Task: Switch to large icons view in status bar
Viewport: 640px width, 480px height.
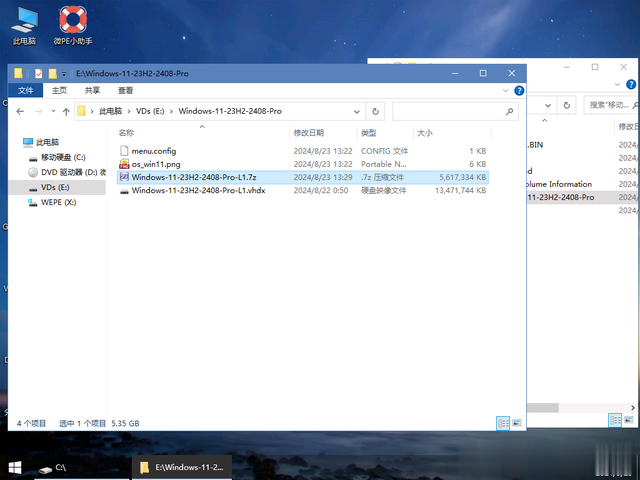Action: point(517,423)
